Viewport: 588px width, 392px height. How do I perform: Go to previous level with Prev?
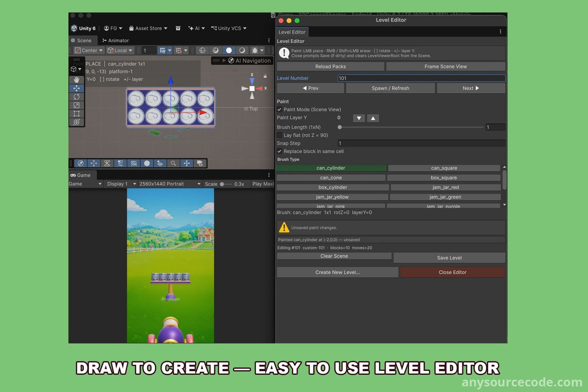pyautogui.click(x=311, y=88)
